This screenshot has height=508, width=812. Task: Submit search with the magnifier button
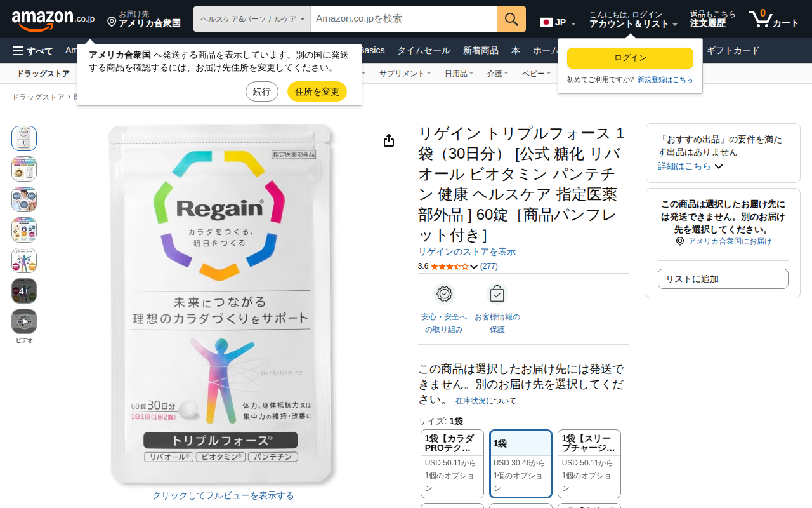point(511,19)
